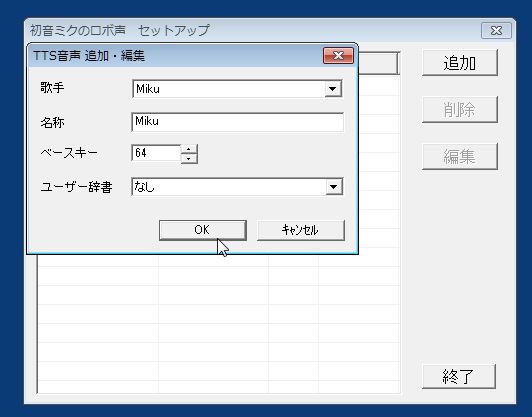Focus the 名称 name input field
The height and width of the screenshot is (417, 532).
[237, 122]
